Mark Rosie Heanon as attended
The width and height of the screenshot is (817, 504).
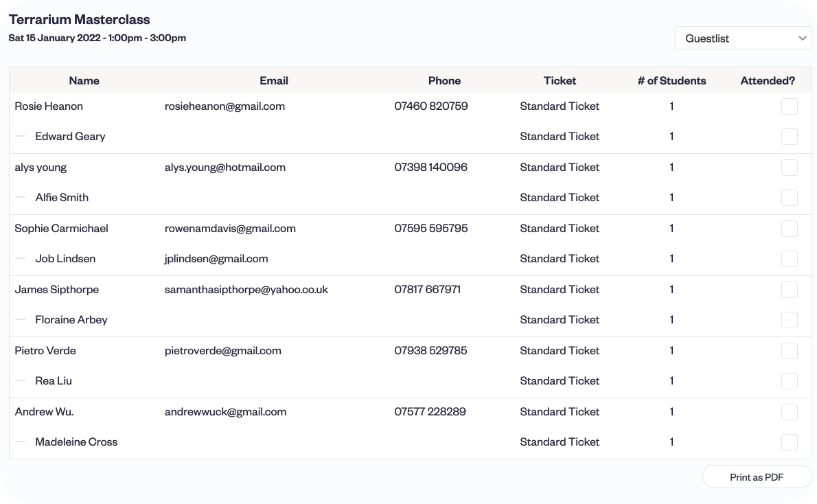[x=790, y=106]
